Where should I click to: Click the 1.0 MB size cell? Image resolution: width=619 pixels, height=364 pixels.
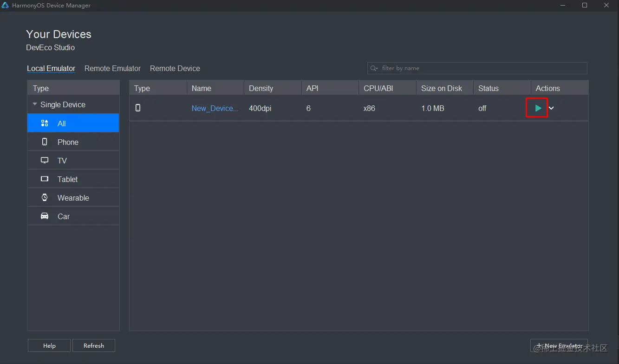pos(433,108)
